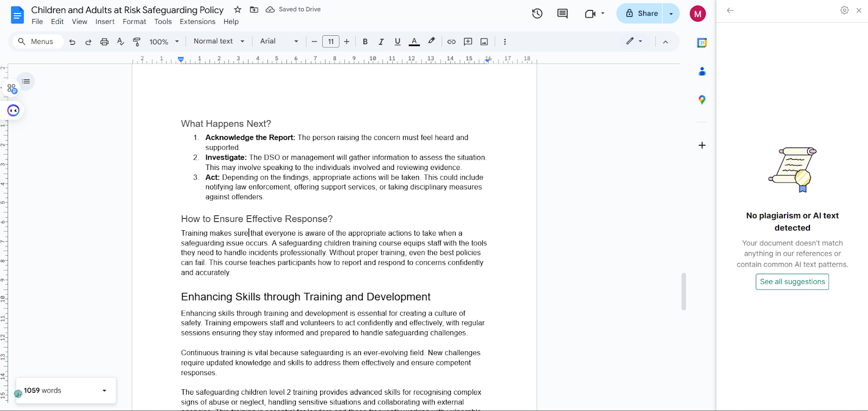Open Google Maps side panel

702,100
